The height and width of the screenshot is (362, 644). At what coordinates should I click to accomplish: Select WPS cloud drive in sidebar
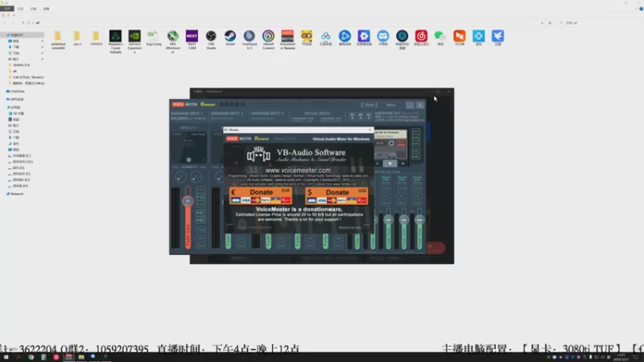15,99
